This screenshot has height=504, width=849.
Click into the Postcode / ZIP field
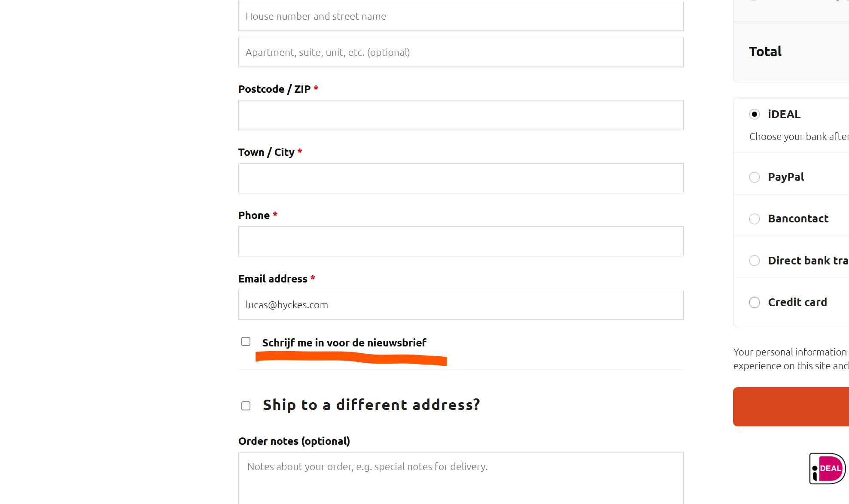pos(461,115)
